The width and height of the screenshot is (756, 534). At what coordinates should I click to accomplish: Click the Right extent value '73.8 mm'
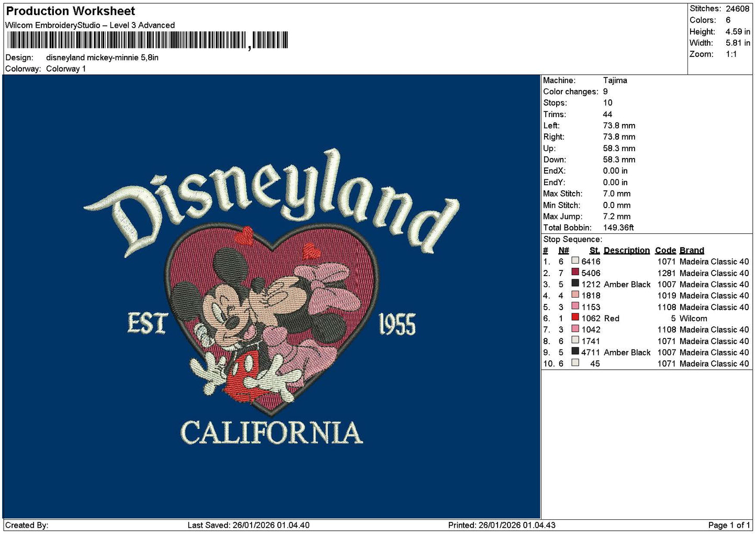[x=619, y=137]
